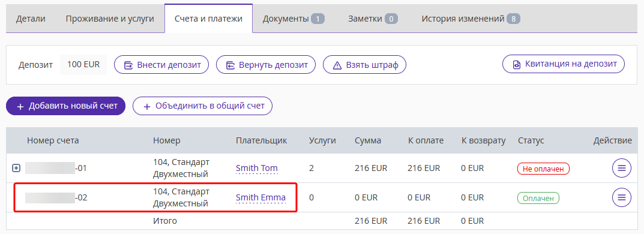This screenshot has height=234, width=644.
Task: Click Взять штраф warning button
Action: click(x=365, y=65)
